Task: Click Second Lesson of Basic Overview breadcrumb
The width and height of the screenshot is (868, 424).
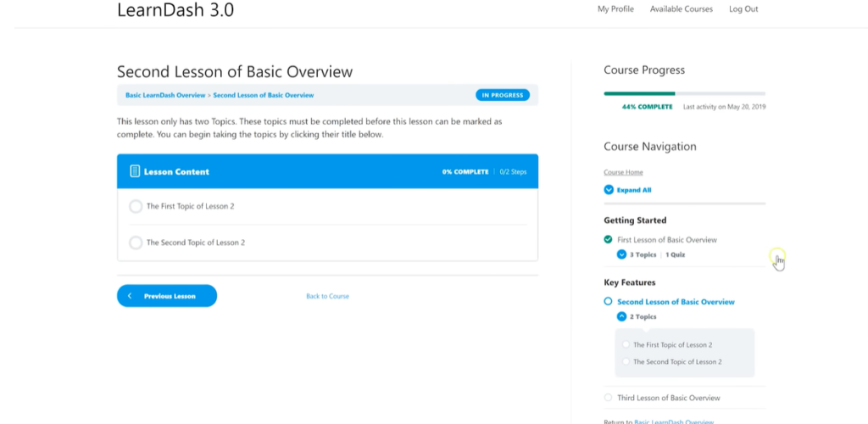Action: point(264,95)
